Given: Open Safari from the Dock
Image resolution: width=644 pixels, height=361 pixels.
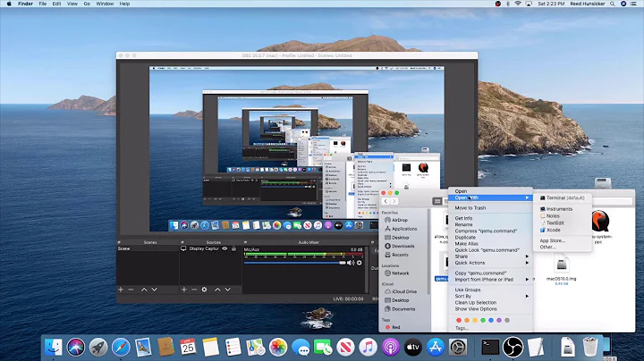Looking at the screenshot, I should point(121,347).
